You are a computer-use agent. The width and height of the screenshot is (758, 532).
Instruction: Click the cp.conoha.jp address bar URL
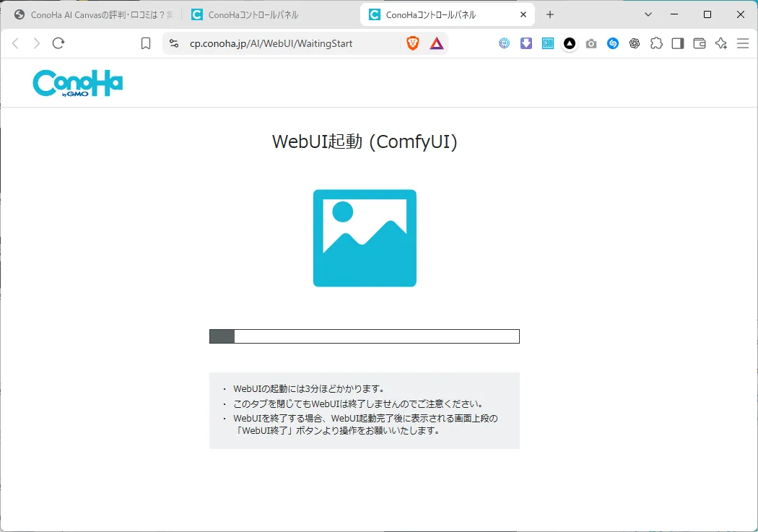pyautogui.click(x=271, y=43)
